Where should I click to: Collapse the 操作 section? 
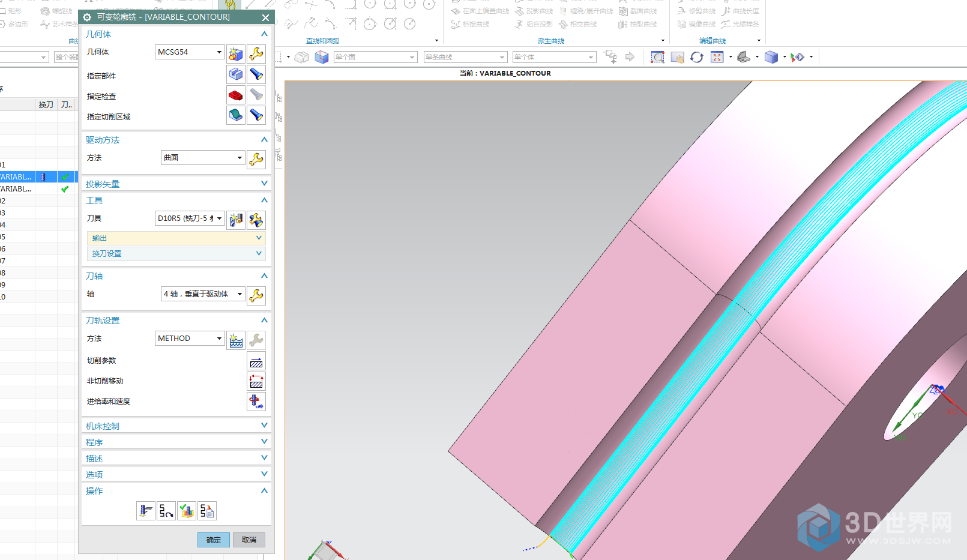[264, 491]
